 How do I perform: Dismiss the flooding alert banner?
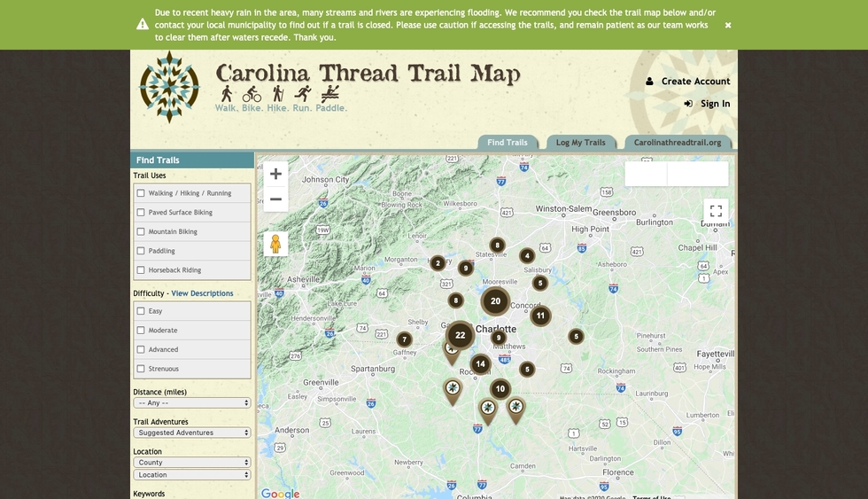point(728,25)
